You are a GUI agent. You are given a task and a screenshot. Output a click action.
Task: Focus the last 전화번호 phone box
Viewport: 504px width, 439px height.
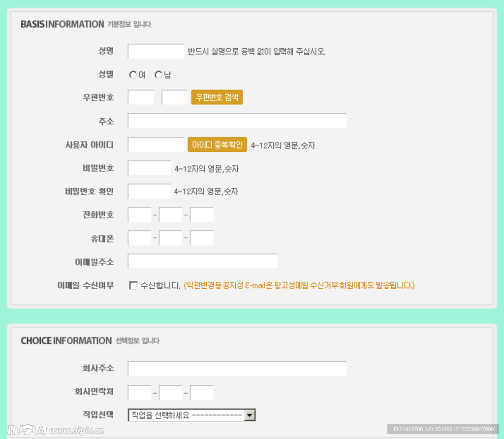click(x=201, y=215)
